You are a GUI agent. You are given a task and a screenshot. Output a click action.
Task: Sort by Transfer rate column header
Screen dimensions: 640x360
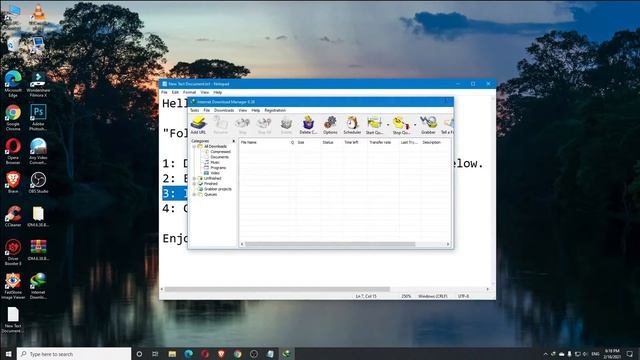coord(382,142)
